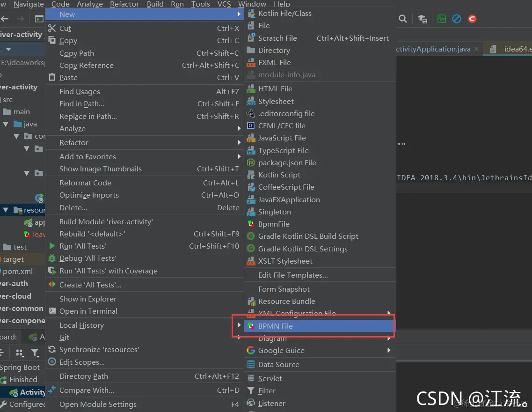Click the green Run 'All Tests' arrow icon

[52, 246]
